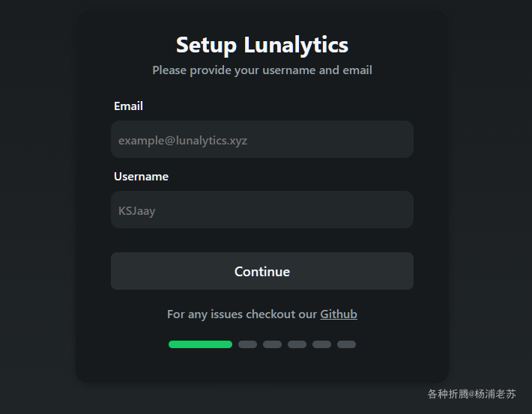This screenshot has width=532, height=414.
Task: Go to the fifth progress step pill
Action: pyautogui.click(x=322, y=344)
